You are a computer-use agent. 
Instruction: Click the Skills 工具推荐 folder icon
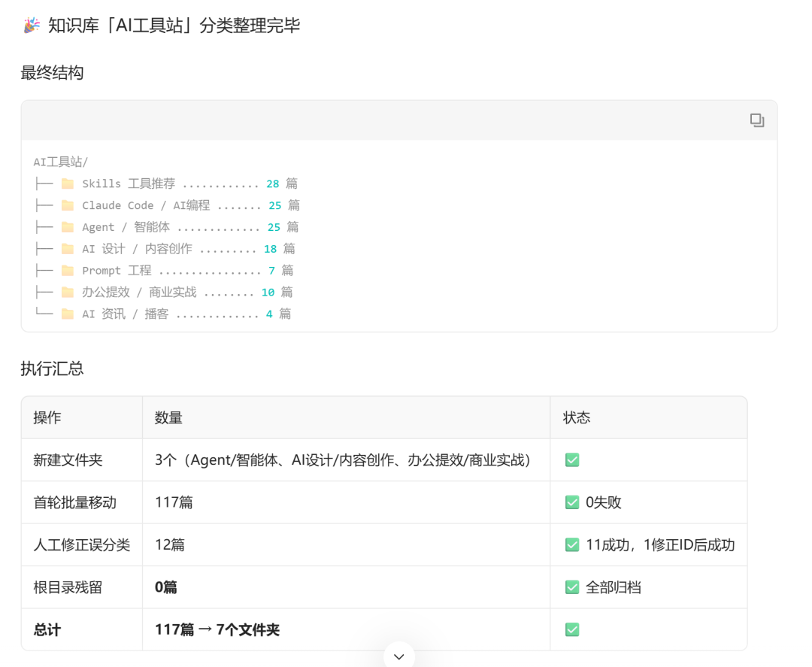[68, 183]
